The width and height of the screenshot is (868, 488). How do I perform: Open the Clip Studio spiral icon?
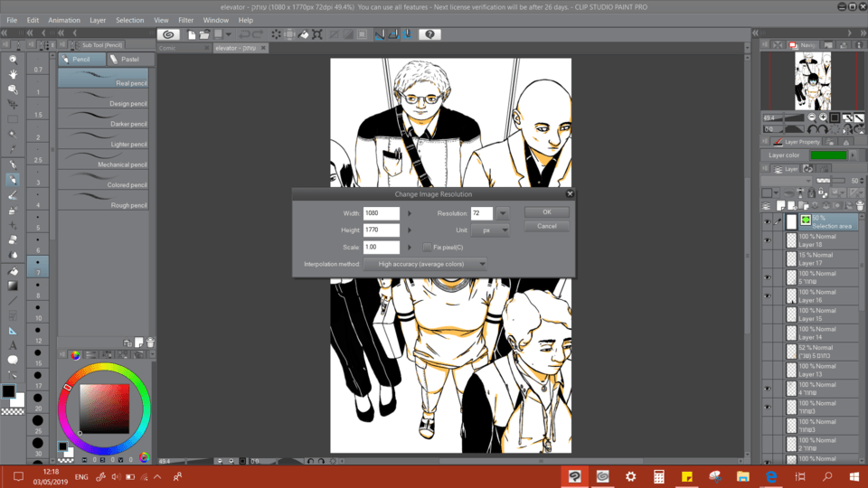pyautogui.click(x=168, y=34)
